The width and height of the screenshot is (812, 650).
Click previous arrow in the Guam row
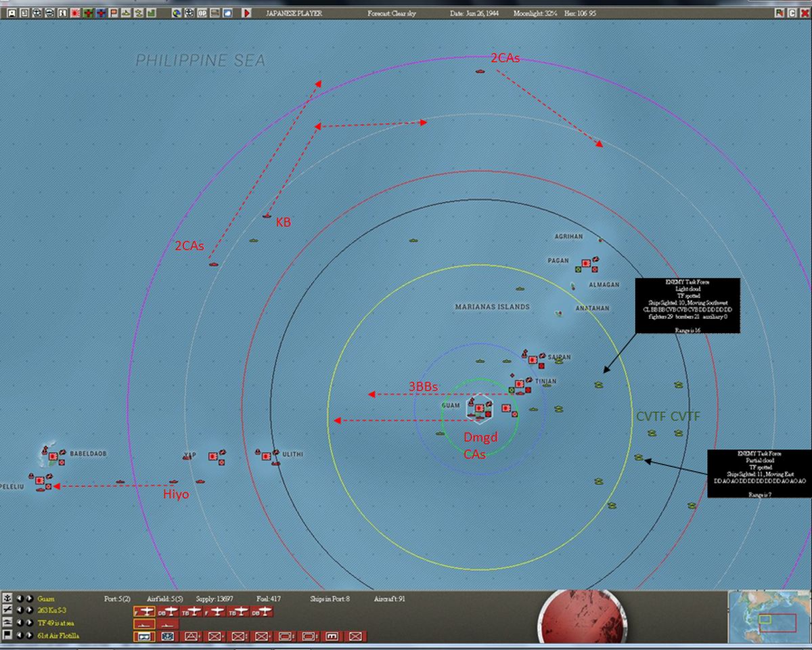20,599
